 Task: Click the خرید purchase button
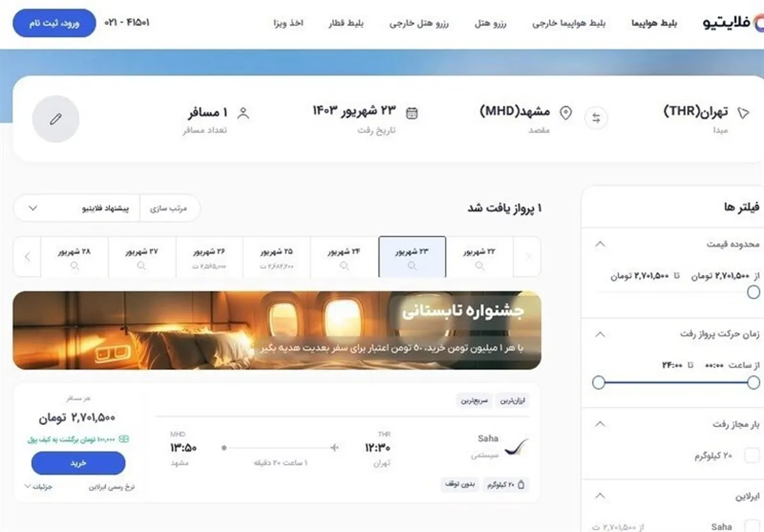coord(78,463)
